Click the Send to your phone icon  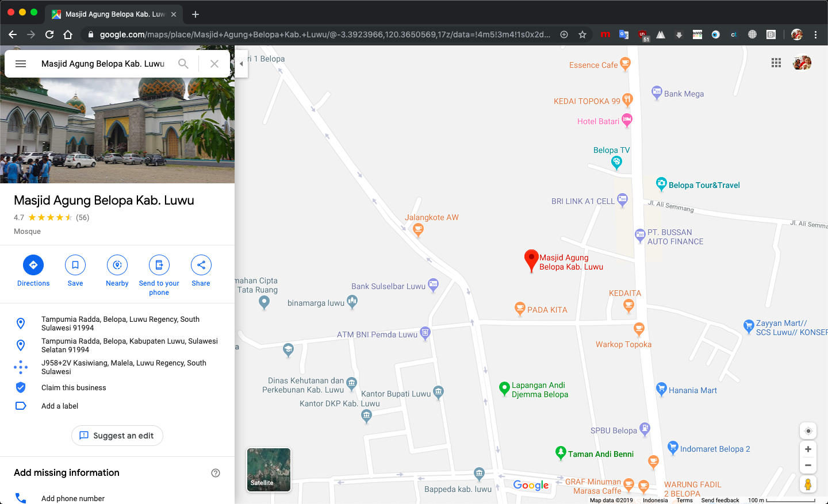(x=159, y=265)
